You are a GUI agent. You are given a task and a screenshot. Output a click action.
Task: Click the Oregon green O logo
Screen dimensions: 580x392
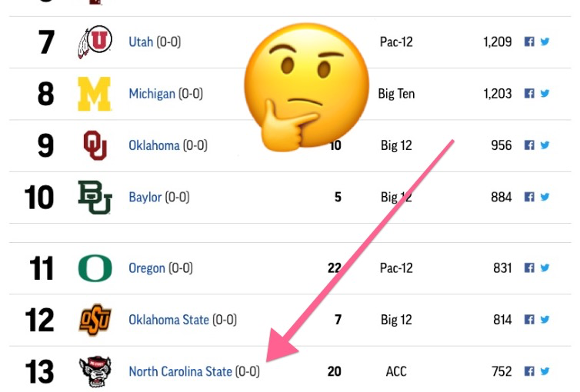pyautogui.click(x=95, y=268)
